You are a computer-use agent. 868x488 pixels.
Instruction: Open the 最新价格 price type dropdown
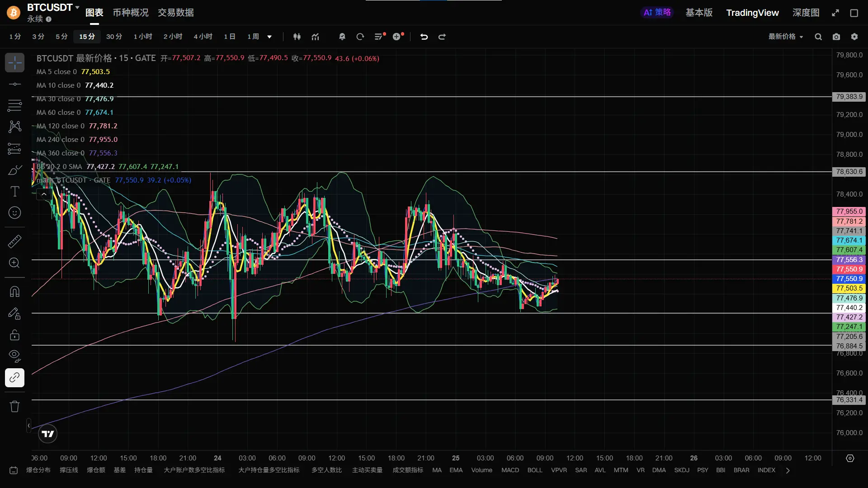click(786, 37)
